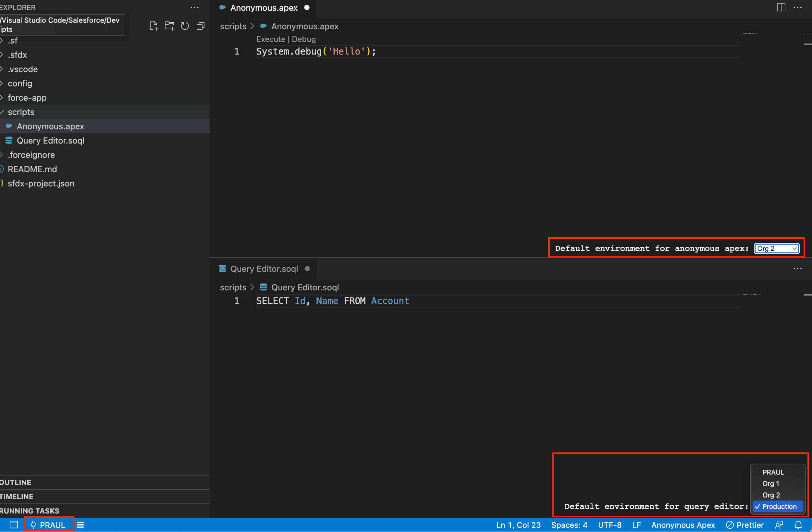Open the menu icon next to PRAUL
812x532 pixels.
point(80,525)
